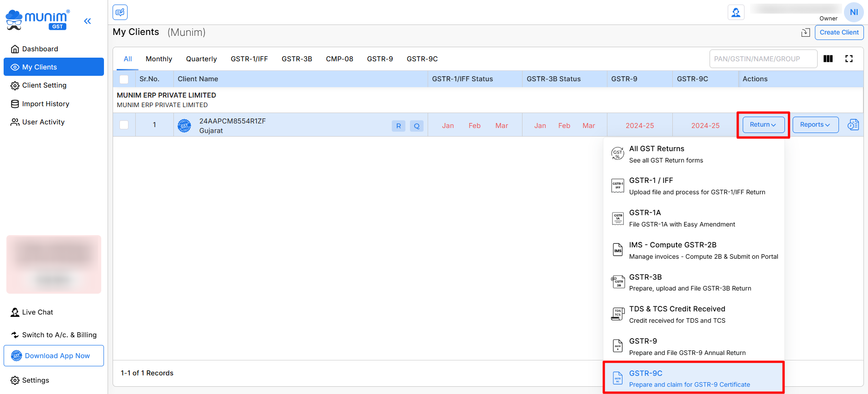This screenshot has height=394, width=868.
Task: Tick the checkbox for client row 1
Action: tap(124, 125)
